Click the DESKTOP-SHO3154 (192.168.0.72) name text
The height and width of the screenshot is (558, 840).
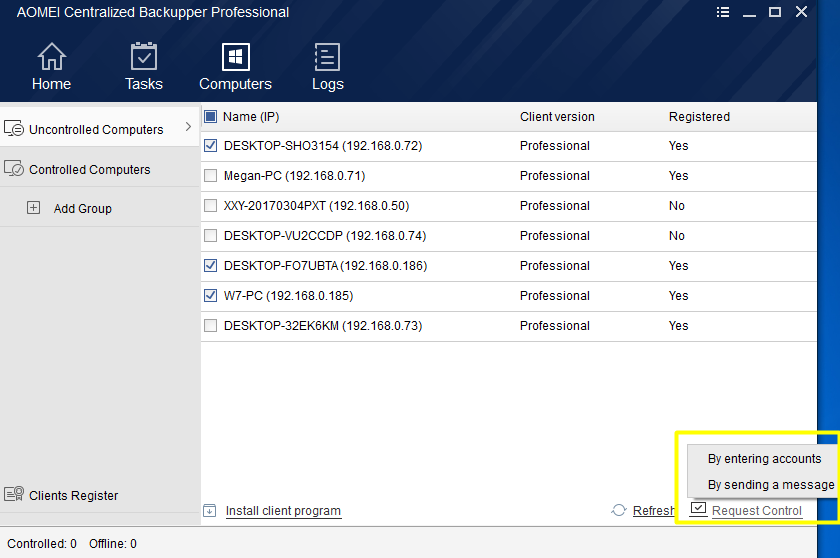point(322,146)
